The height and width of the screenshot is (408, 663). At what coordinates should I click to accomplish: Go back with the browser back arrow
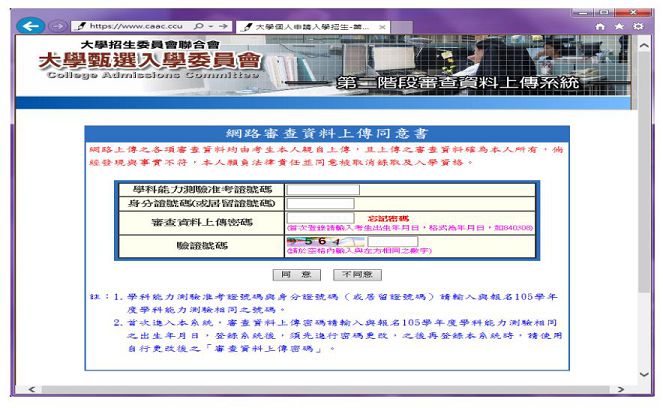pos(30,26)
